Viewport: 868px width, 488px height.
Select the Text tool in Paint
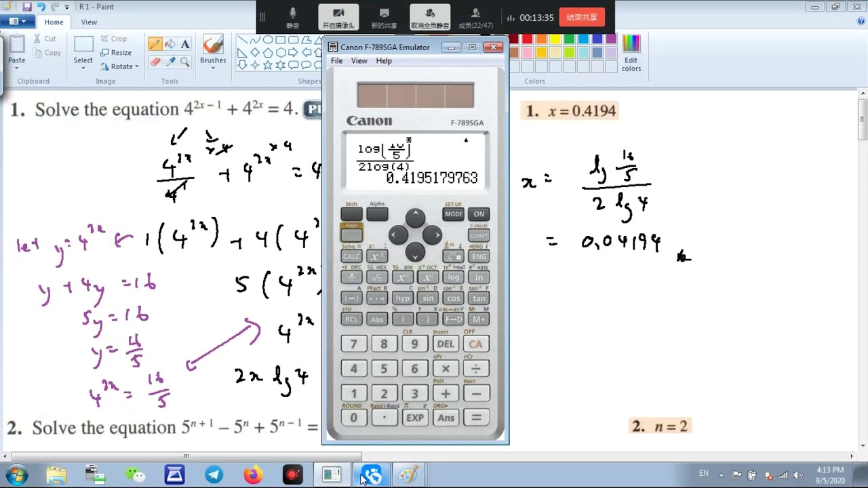(185, 45)
